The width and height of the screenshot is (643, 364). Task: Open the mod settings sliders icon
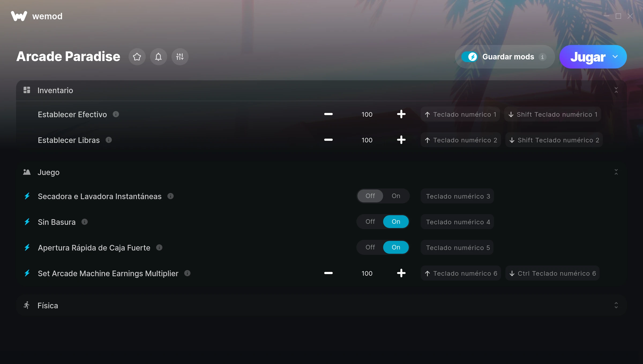(180, 57)
